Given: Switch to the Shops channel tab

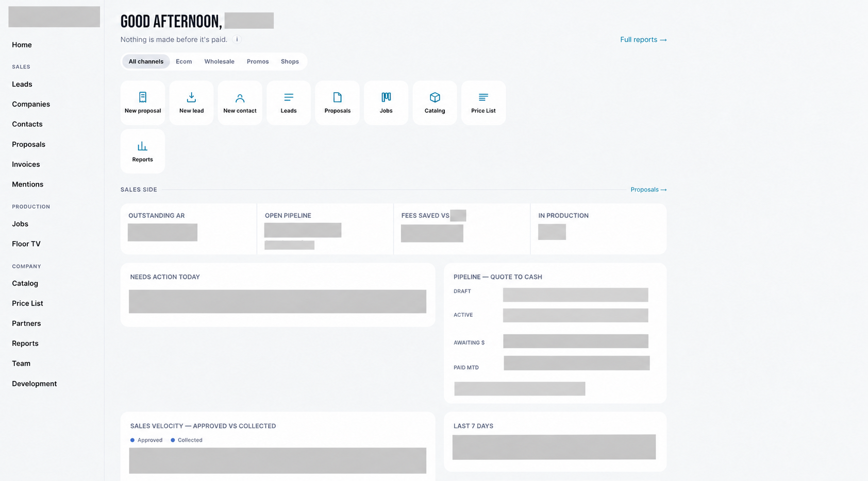Looking at the screenshot, I should click(x=290, y=61).
